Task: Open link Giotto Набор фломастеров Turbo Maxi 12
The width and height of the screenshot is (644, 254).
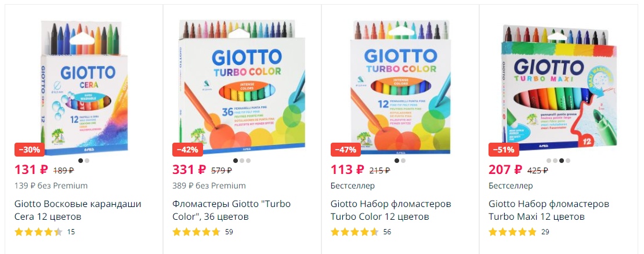Action: [549, 210]
